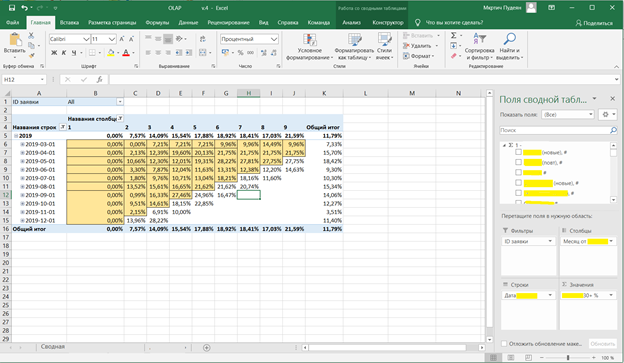Viewport: 624px width, 363px height.
Task: Open the Файл tab
Action: coord(12,23)
